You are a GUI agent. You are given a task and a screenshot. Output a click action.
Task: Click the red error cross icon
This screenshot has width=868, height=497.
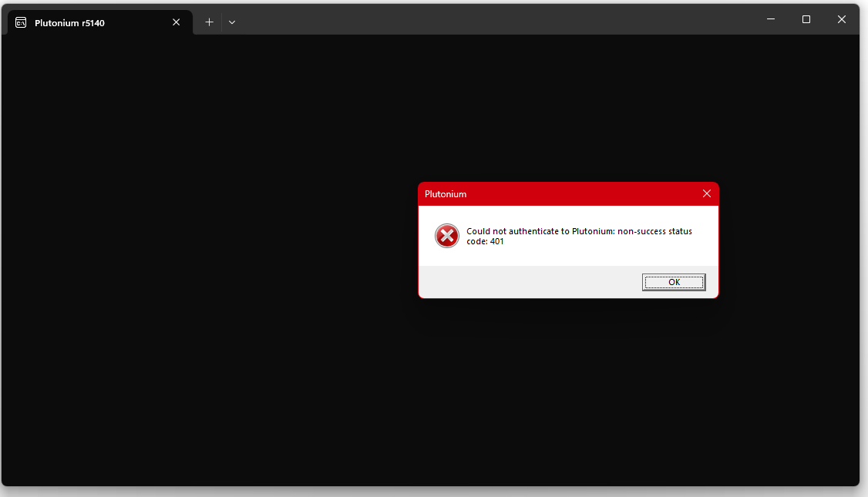[x=447, y=236]
